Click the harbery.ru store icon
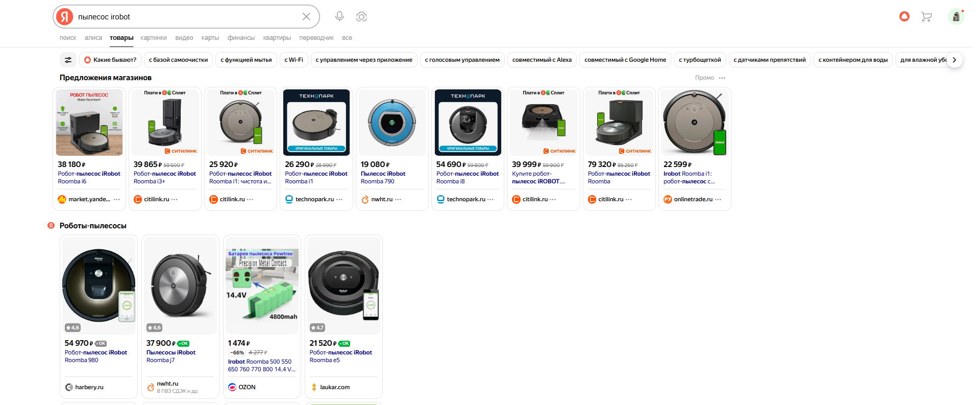 coord(69,387)
